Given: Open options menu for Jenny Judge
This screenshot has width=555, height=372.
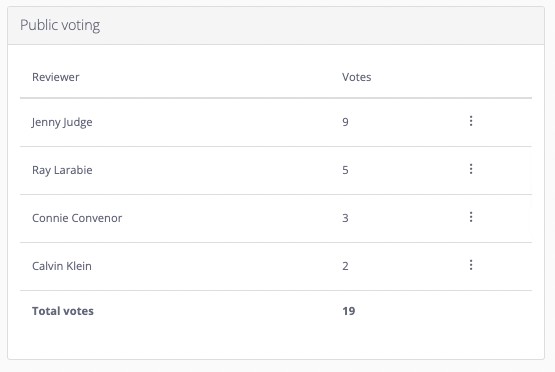Looking at the screenshot, I should click(471, 121).
